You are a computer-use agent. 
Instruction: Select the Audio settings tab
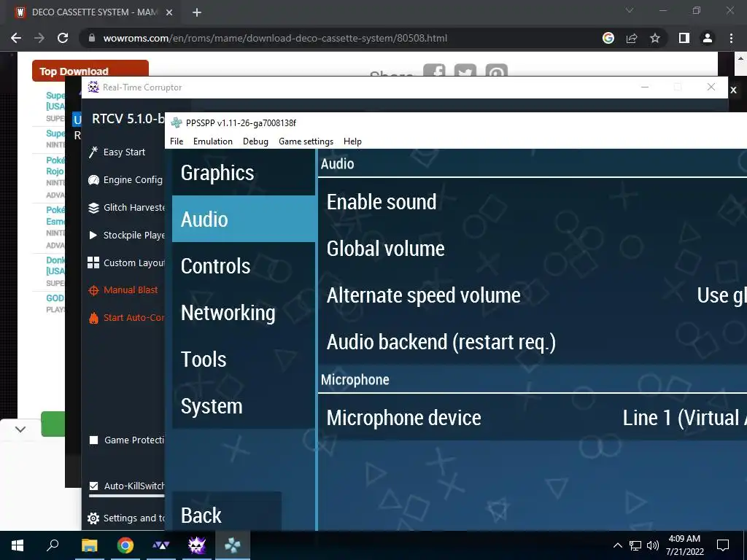click(x=244, y=219)
